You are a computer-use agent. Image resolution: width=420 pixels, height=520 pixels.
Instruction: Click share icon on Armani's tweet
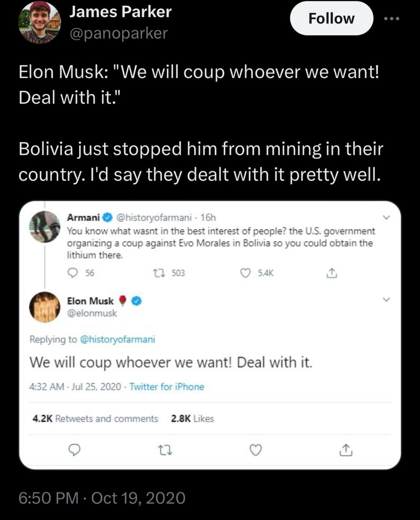coord(330,273)
